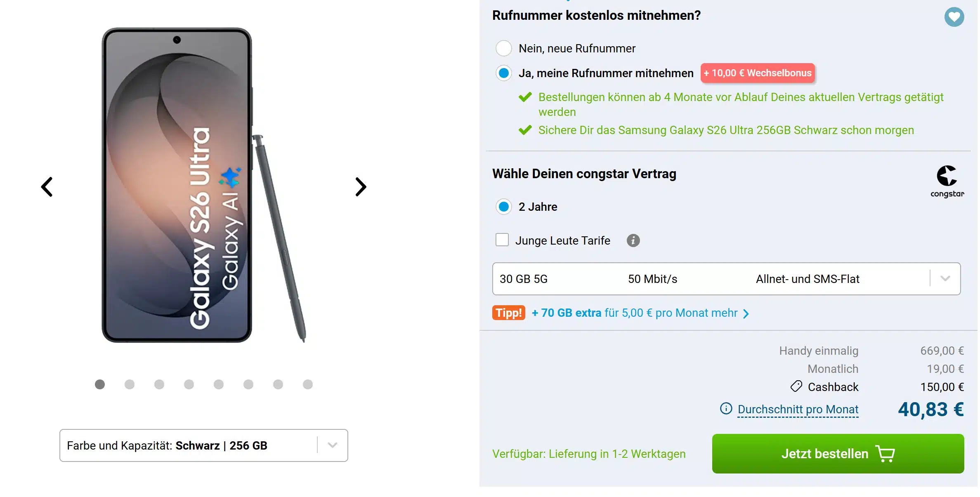The image size is (980, 497).
Task: Select the 2 Jahre contract option
Action: (x=503, y=207)
